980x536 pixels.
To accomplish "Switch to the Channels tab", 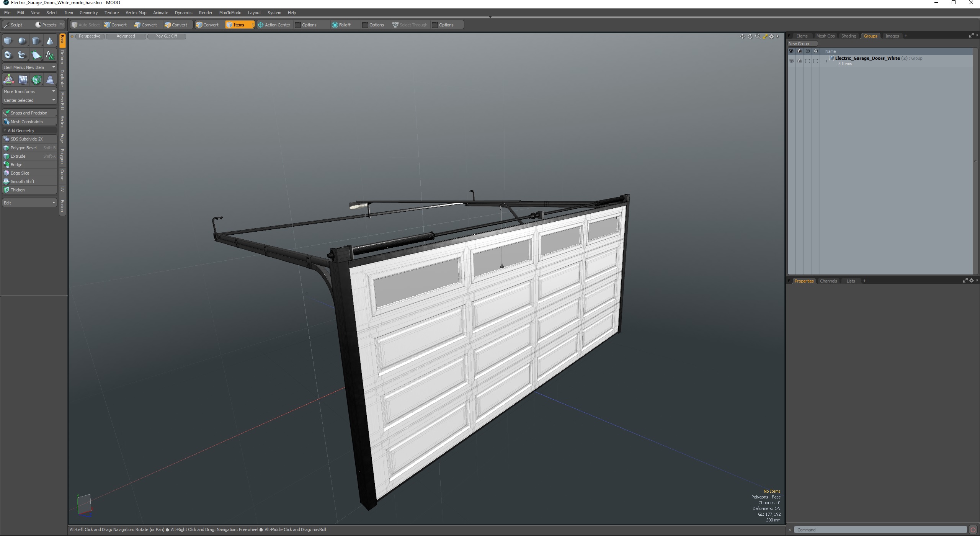I will pyautogui.click(x=828, y=281).
